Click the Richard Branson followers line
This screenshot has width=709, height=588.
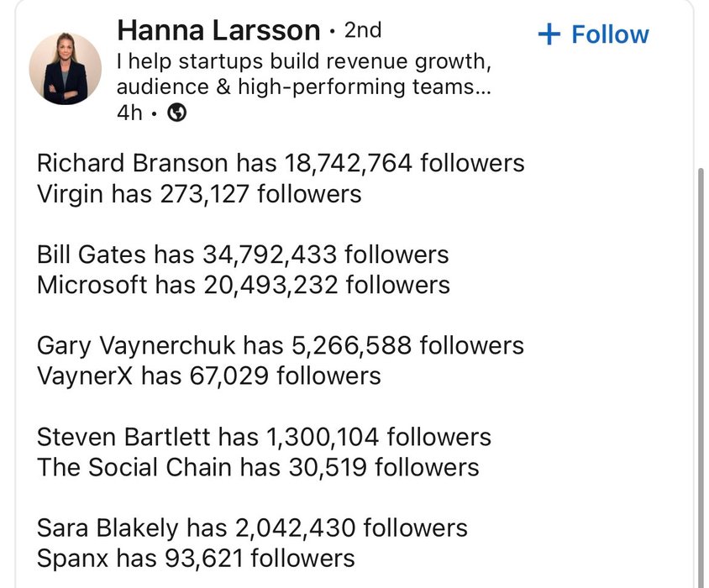coord(281,163)
